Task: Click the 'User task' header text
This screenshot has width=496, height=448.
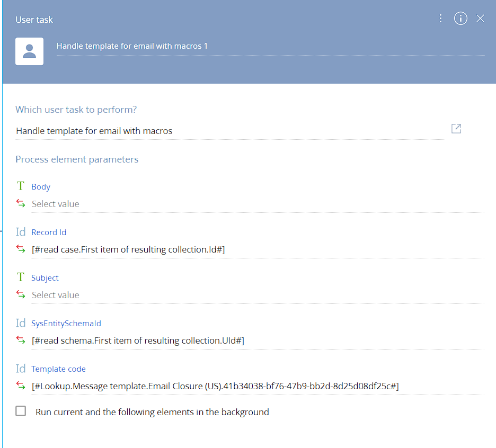Action: (34, 20)
